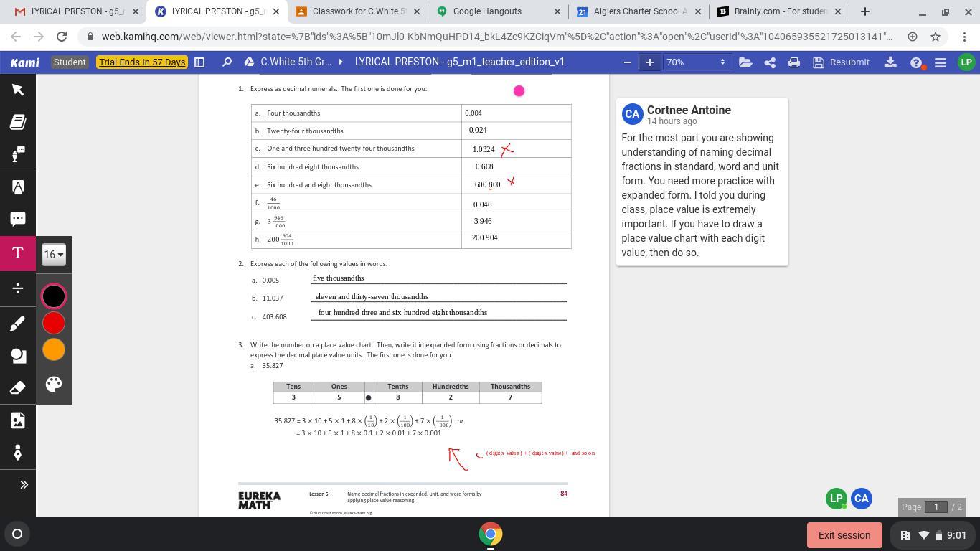The height and width of the screenshot is (551, 980).
Task: Select the black color swatch
Action: (54, 296)
